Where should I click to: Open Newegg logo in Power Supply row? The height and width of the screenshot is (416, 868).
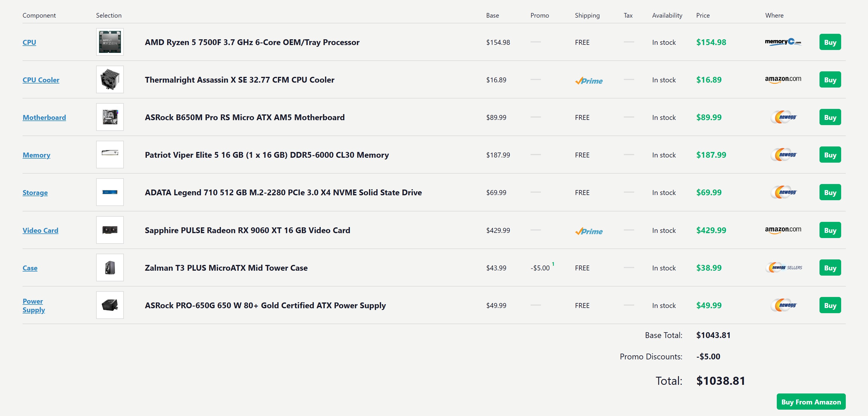point(784,305)
